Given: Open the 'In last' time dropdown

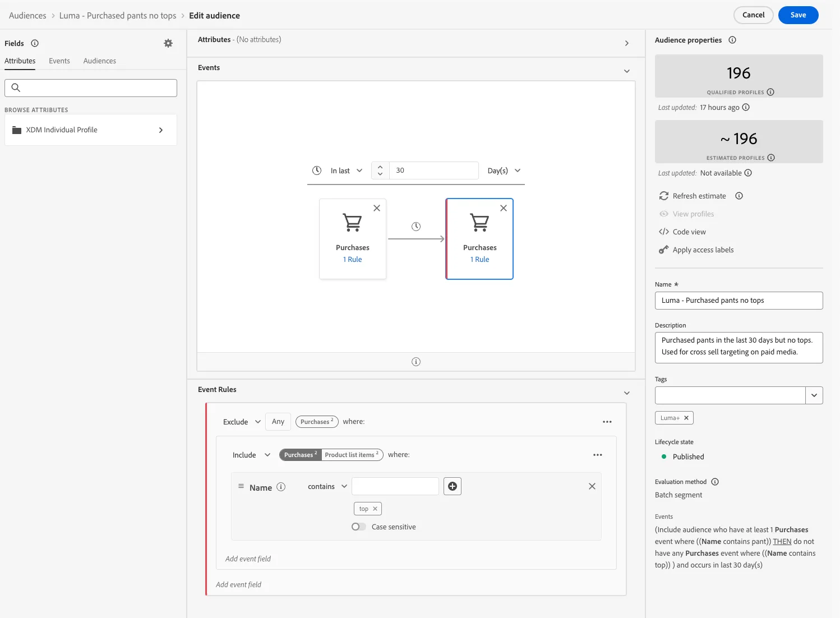Looking at the screenshot, I should [x=347, y=170].
